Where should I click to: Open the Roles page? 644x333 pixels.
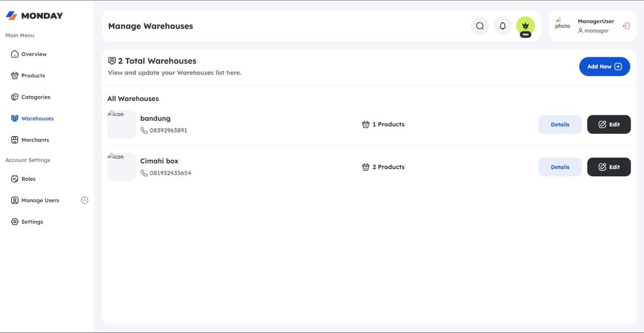pos(23,179)
